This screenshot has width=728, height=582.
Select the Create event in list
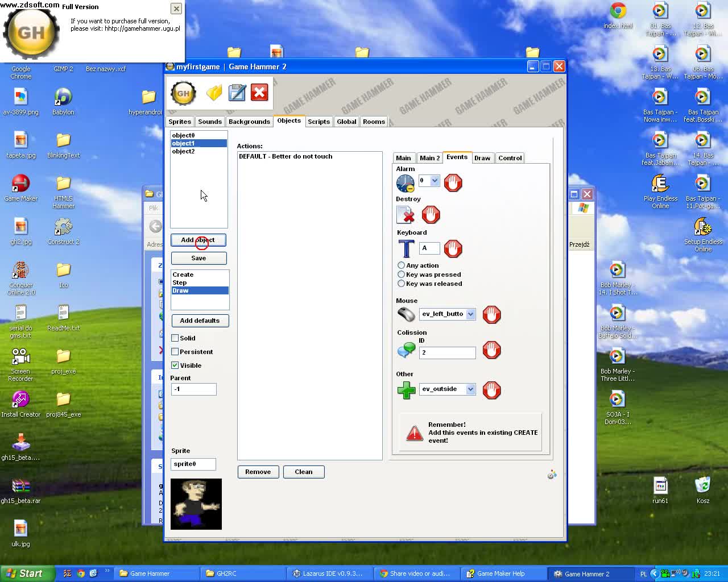point(200,275)
